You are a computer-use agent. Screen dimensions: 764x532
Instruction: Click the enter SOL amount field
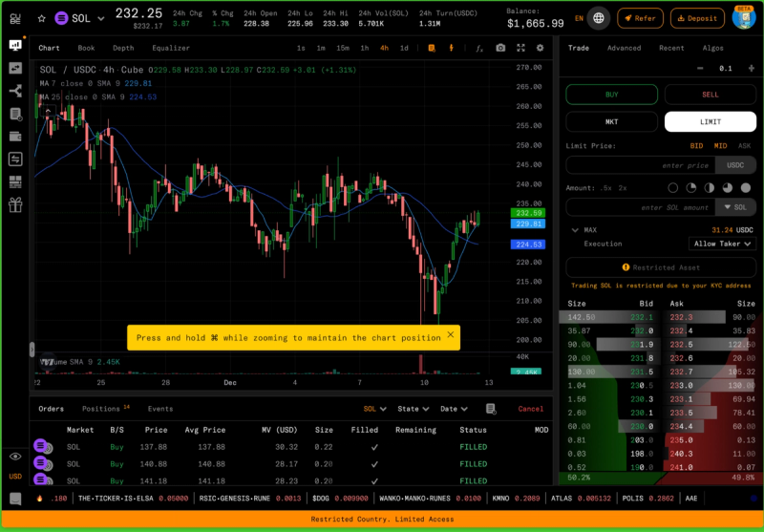pos(640,207)
